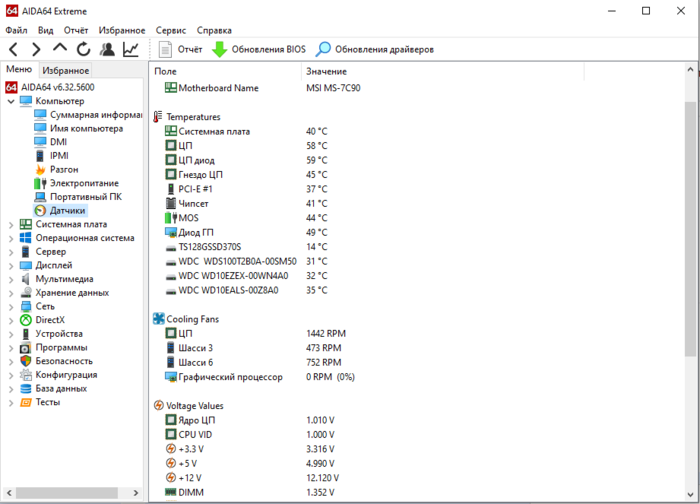Expand the DirectX tree node
The image size is (700, 504).
pos(11,321)
